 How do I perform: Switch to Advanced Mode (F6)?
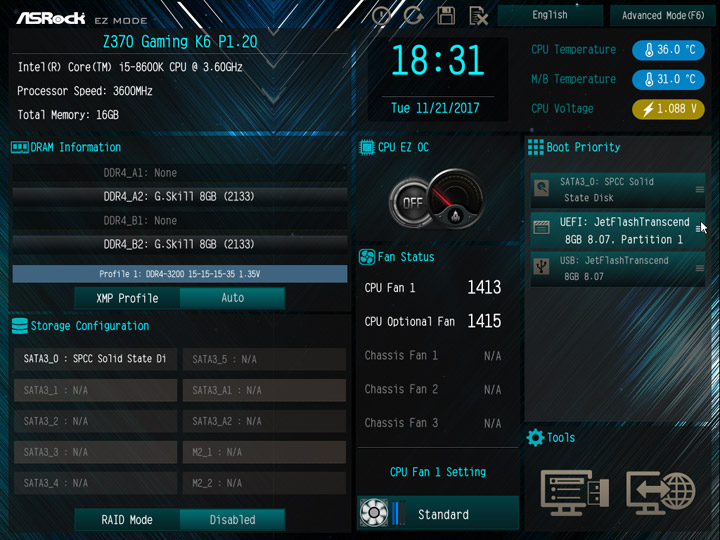663,16
